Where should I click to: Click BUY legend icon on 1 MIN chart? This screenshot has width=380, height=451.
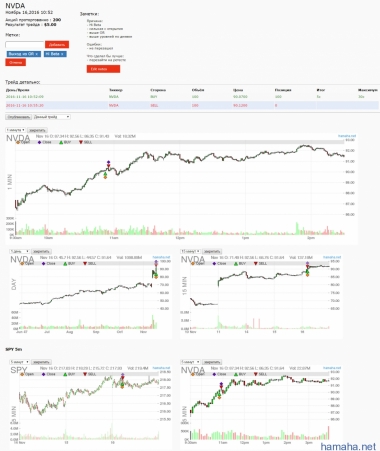61,142
